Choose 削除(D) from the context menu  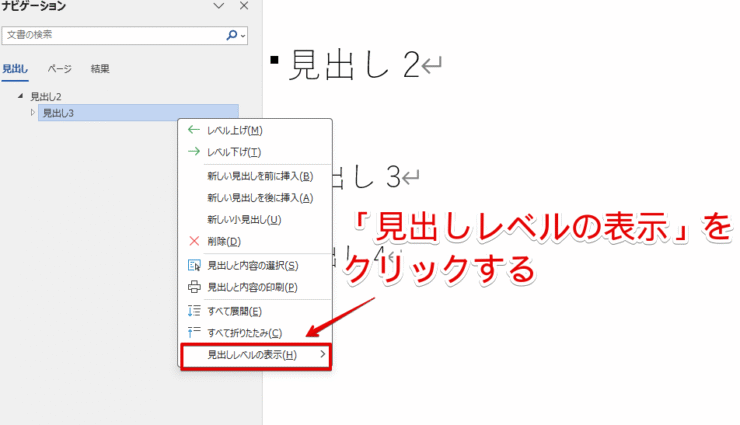(x=255, y=242)
